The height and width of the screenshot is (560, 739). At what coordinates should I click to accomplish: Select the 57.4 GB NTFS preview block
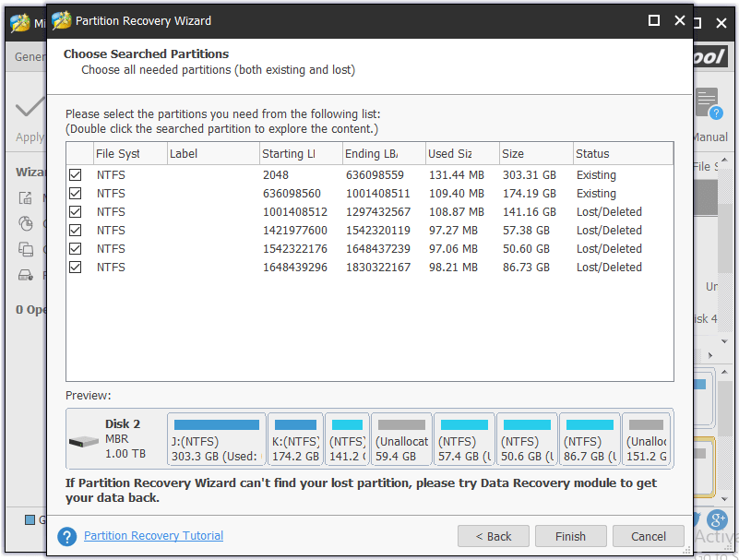[x=464, y=439]
